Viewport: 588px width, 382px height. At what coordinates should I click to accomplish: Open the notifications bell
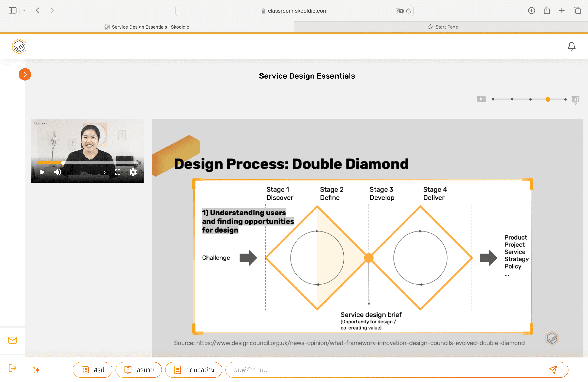(571, 46)
